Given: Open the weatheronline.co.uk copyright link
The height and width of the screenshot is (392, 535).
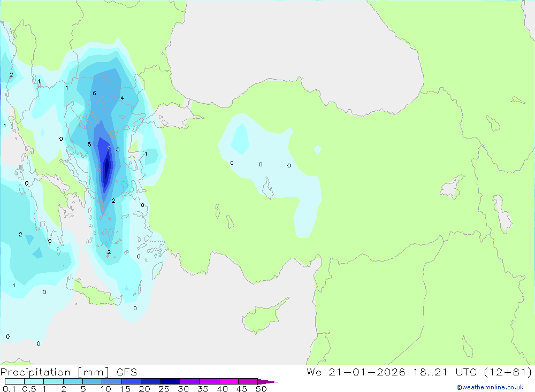Looking at the screenshot, I should (490, 387).
